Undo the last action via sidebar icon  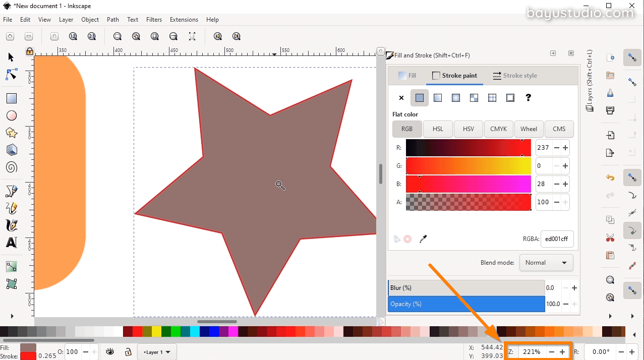[610, 177]
